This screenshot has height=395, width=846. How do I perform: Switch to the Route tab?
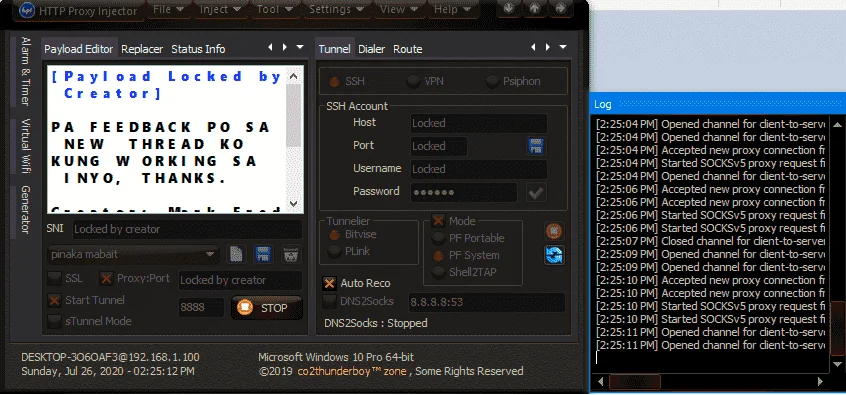(x=407, y=49)
